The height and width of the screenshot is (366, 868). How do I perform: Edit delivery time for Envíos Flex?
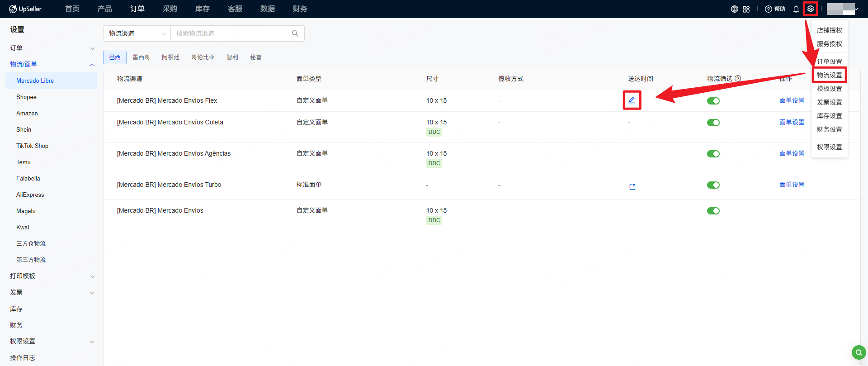632,100
